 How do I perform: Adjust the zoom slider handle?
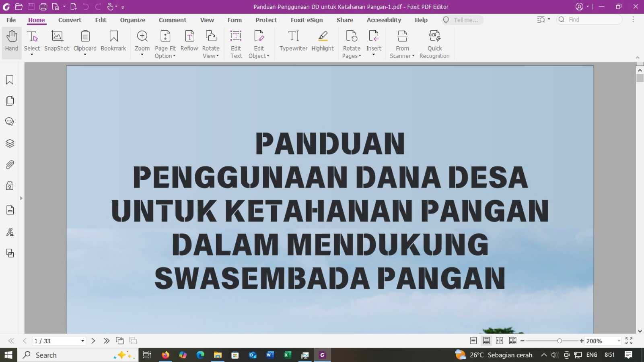pyautogui.click(x=559, y=341)
